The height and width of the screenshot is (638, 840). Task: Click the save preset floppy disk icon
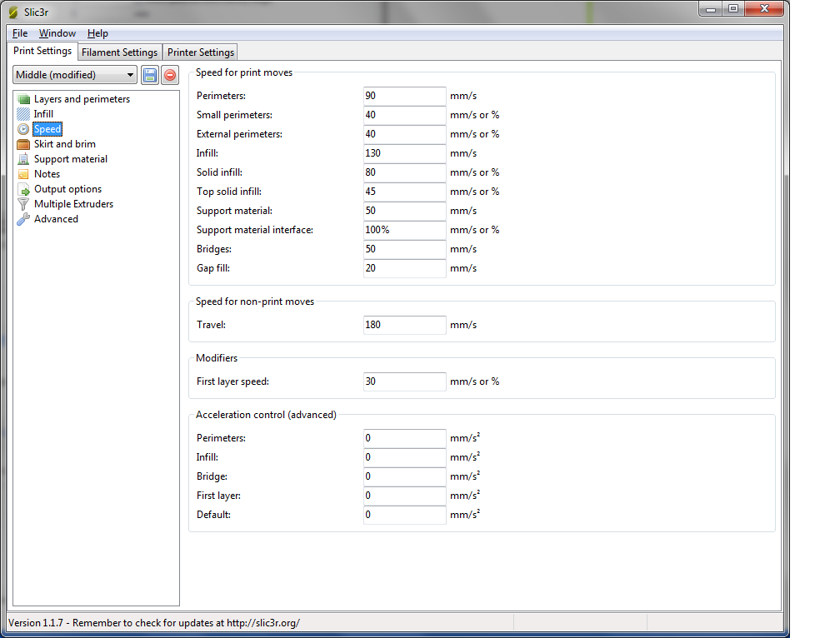coord(150,75)
